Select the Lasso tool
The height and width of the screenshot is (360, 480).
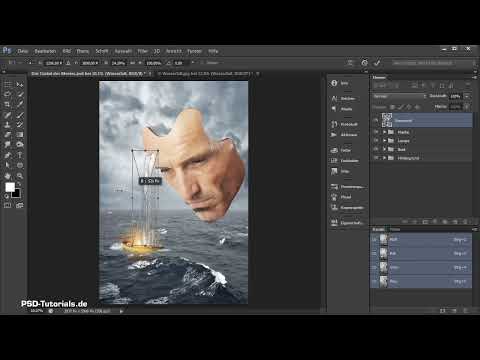click(7, 94)
